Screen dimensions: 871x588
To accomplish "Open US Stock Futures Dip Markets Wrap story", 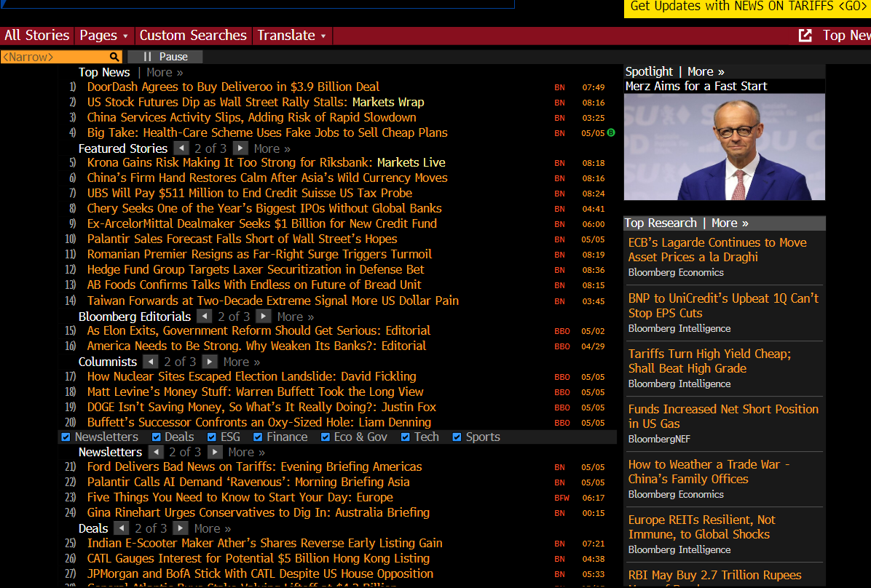I will [256, 102].
